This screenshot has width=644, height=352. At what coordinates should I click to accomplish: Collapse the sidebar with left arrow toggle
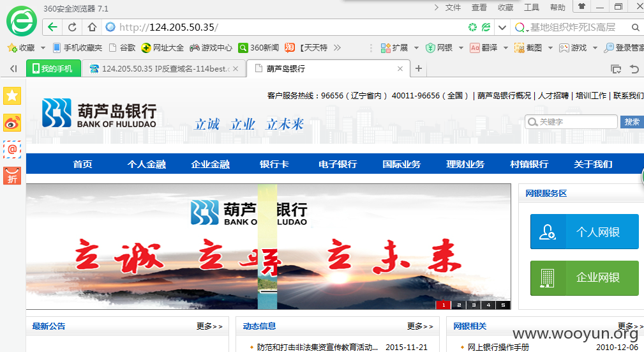[13, 68]
